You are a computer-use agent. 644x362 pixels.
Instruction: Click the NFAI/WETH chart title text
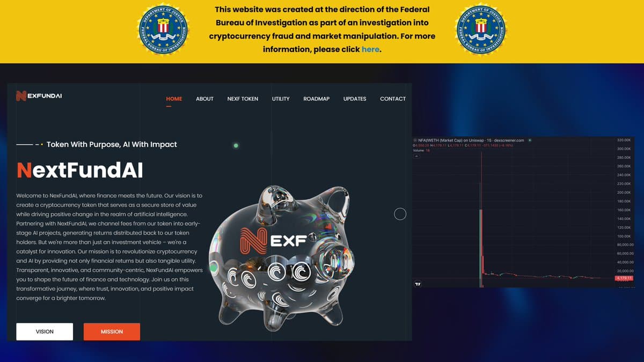point(471,141)
